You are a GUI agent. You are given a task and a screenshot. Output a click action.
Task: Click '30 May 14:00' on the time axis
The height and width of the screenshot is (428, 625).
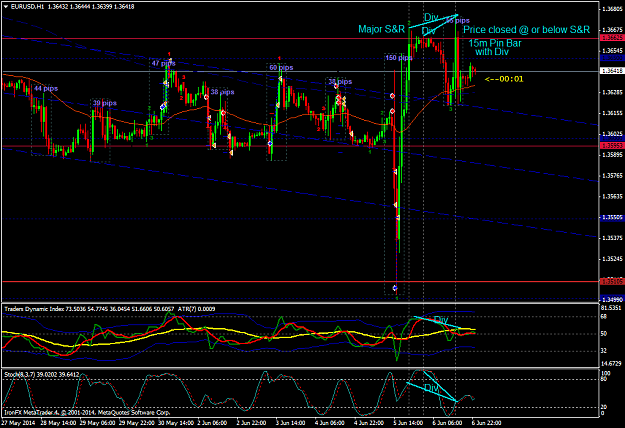click(176, 423)
